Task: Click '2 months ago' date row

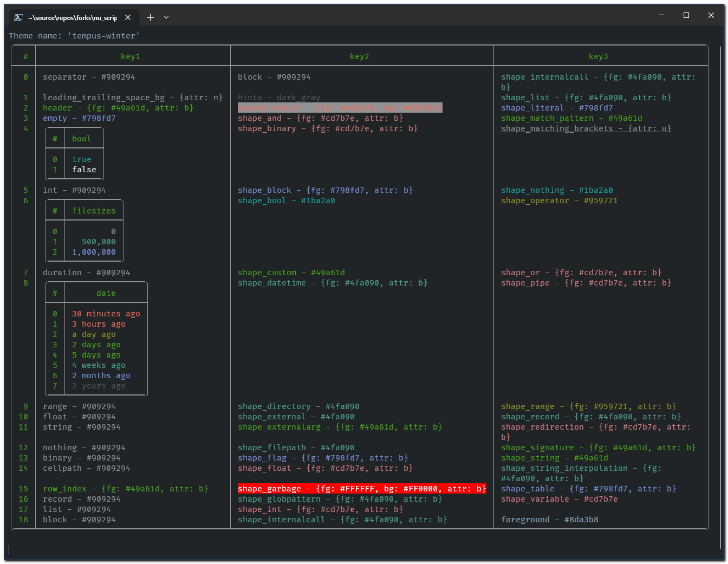Action: click(101, 375)
